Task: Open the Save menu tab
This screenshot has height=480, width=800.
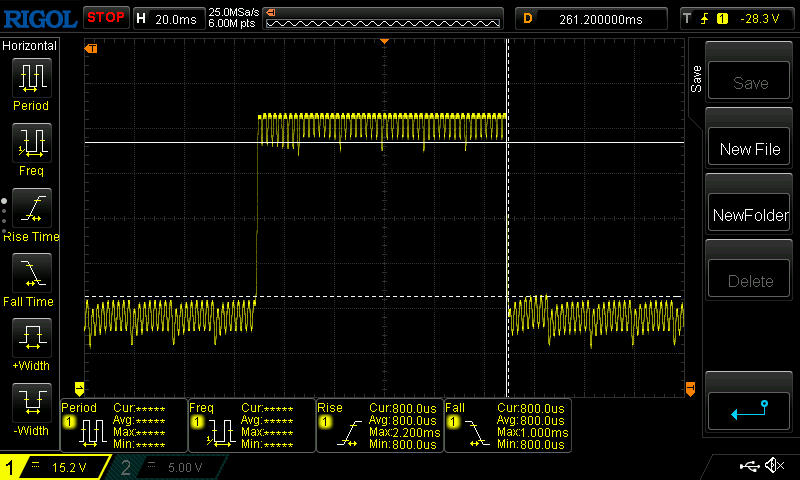Action: (696, 79)
